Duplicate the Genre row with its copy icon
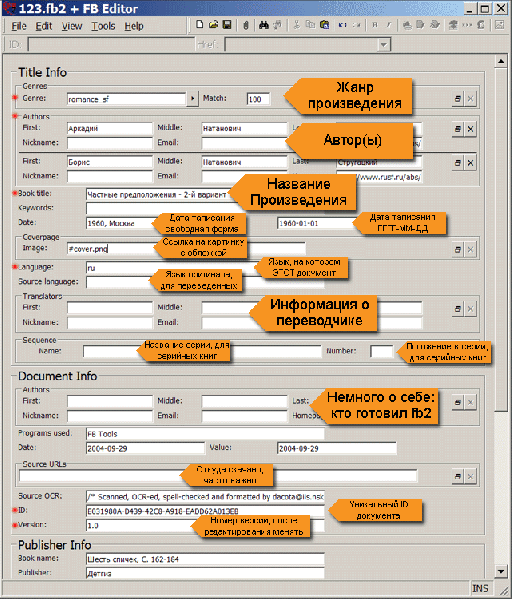 (457, 99)
